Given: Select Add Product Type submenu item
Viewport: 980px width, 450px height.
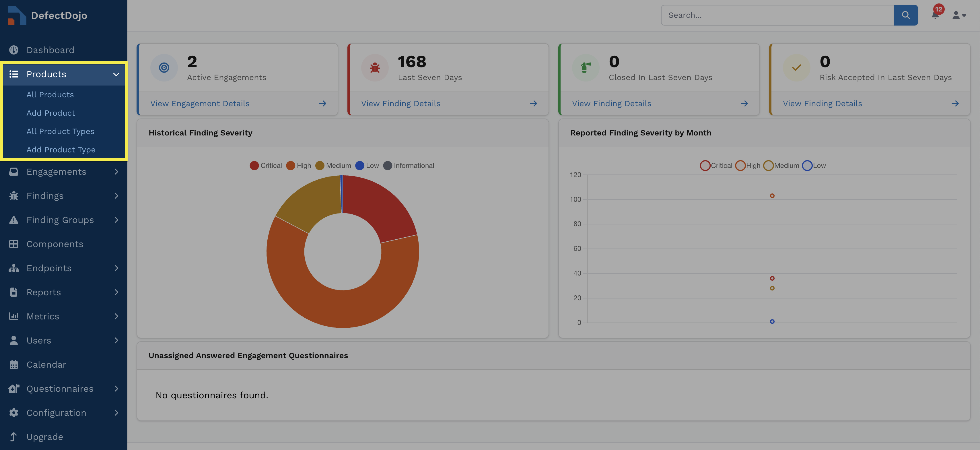Looking at the screenshot, I should (61, 150).
